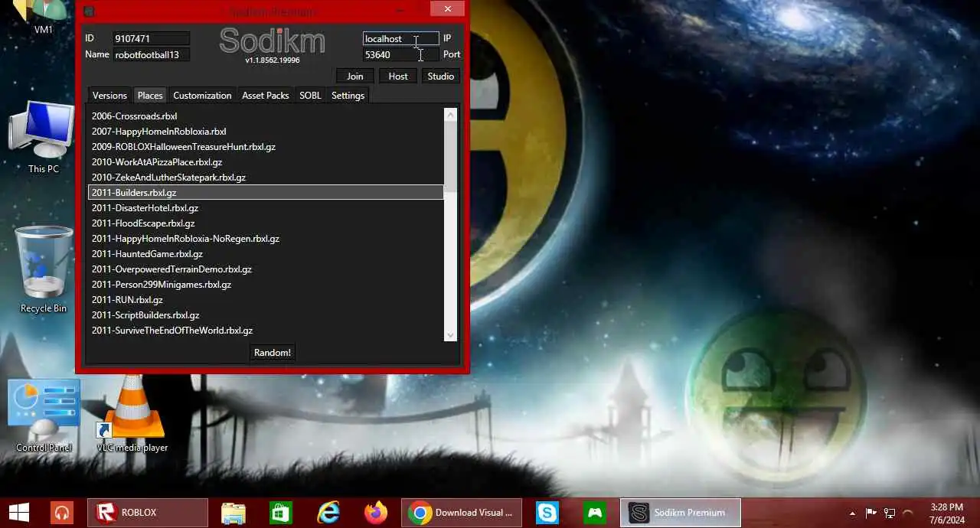Open the green Xbox games taskbar icon

pos(595,513)
